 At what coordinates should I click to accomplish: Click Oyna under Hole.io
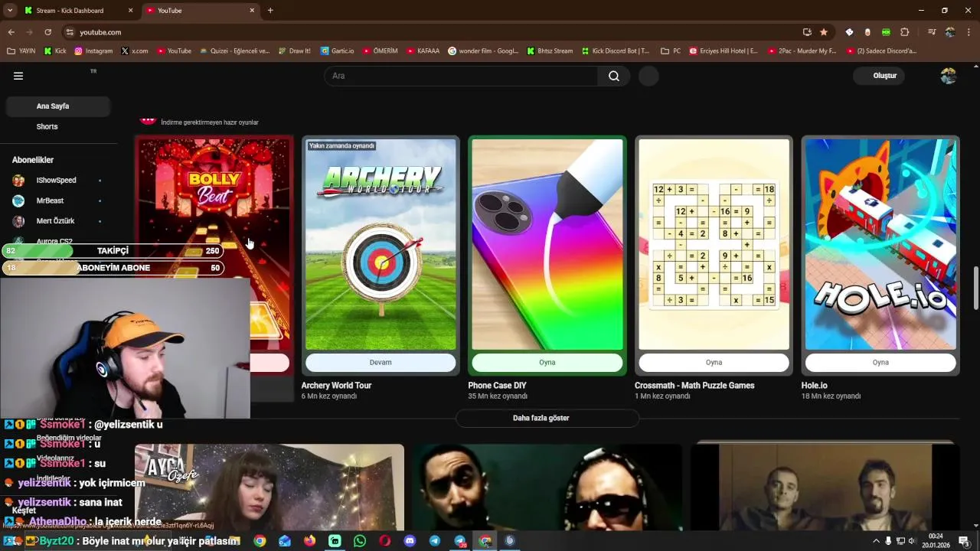click(880, 363)
